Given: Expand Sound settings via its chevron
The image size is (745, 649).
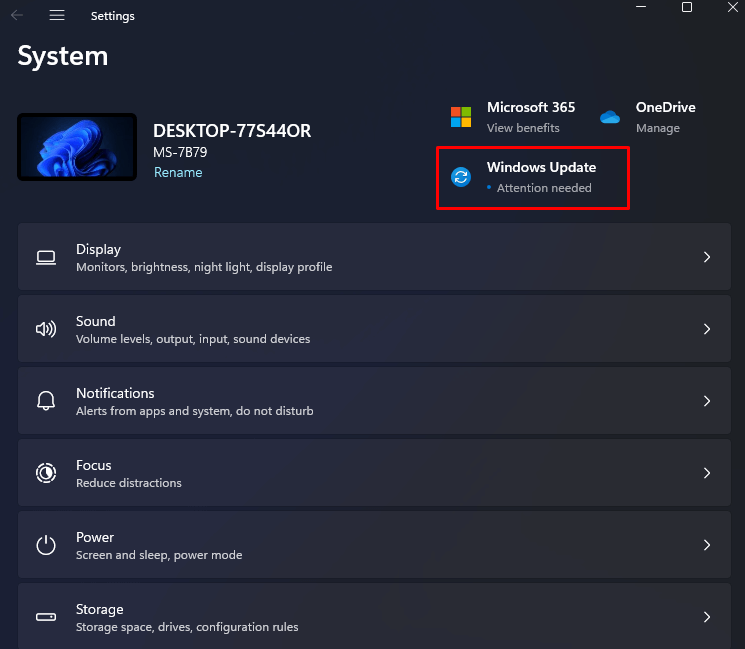Looking at the screenshot, I should click(x=706, y=329).
